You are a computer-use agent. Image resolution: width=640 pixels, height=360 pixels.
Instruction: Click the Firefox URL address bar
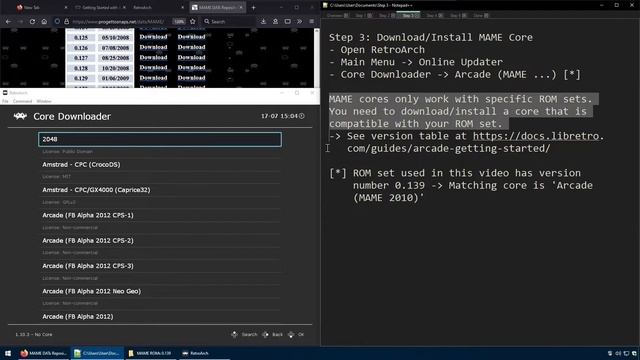(118, 21)
